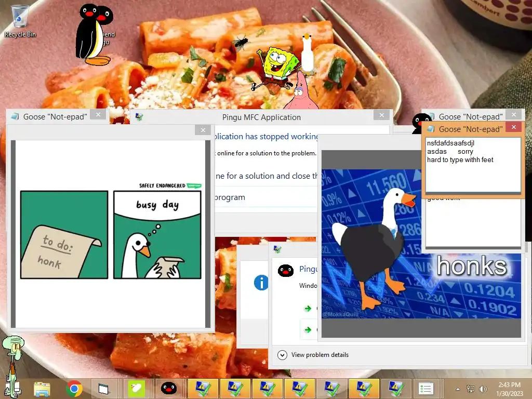Open the Recycle Bin desktop icon
532x399 pixels.
[20, 21]
